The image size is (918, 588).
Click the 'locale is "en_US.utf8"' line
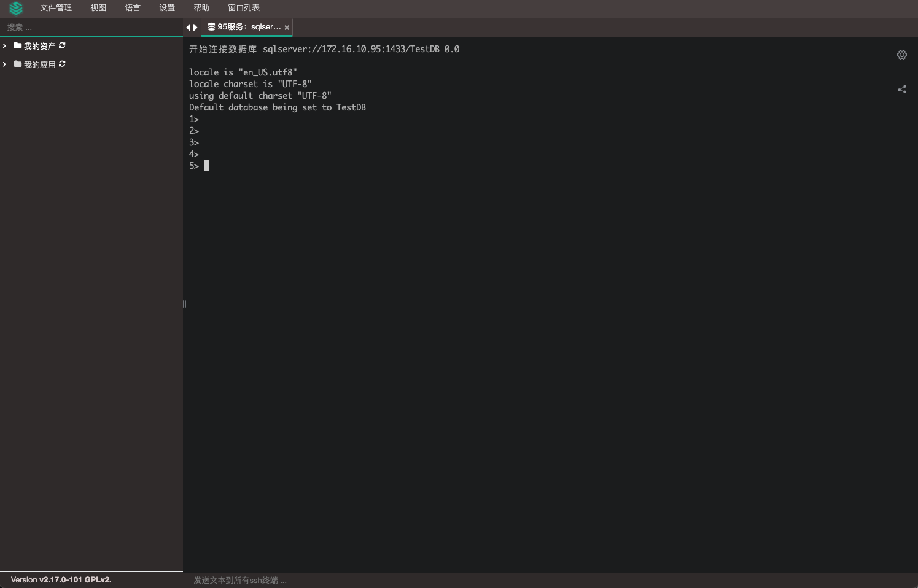243,72
